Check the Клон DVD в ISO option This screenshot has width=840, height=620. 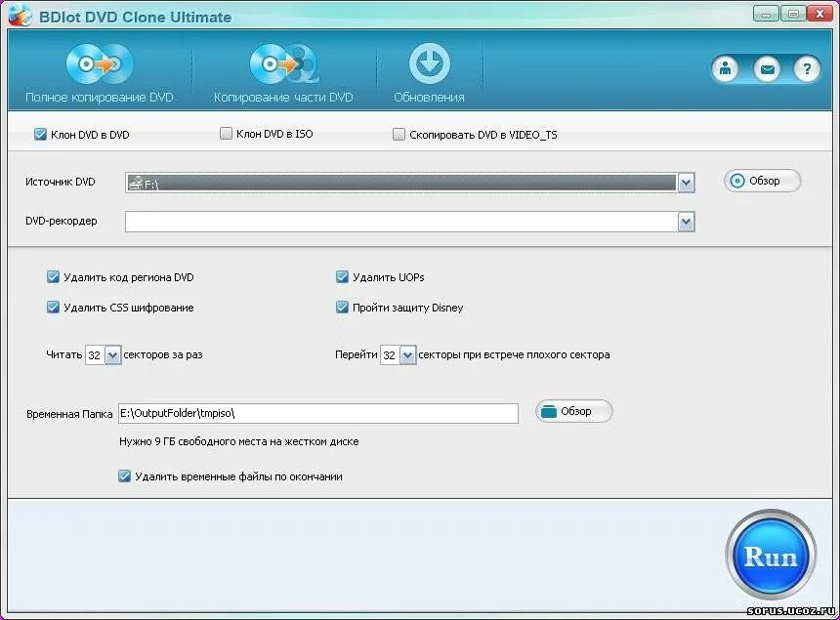226,134
